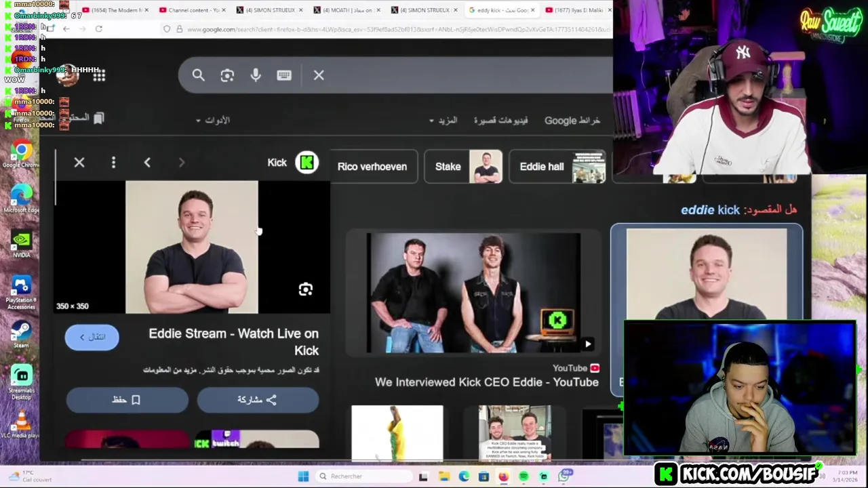Click the Kick logo source icon
The height and width of the screenshot is (488, 868).
[x=307, y=163]
